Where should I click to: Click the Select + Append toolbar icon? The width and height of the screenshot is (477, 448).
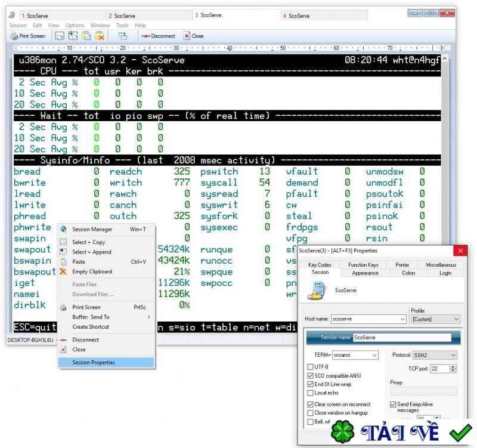point(73,36)
